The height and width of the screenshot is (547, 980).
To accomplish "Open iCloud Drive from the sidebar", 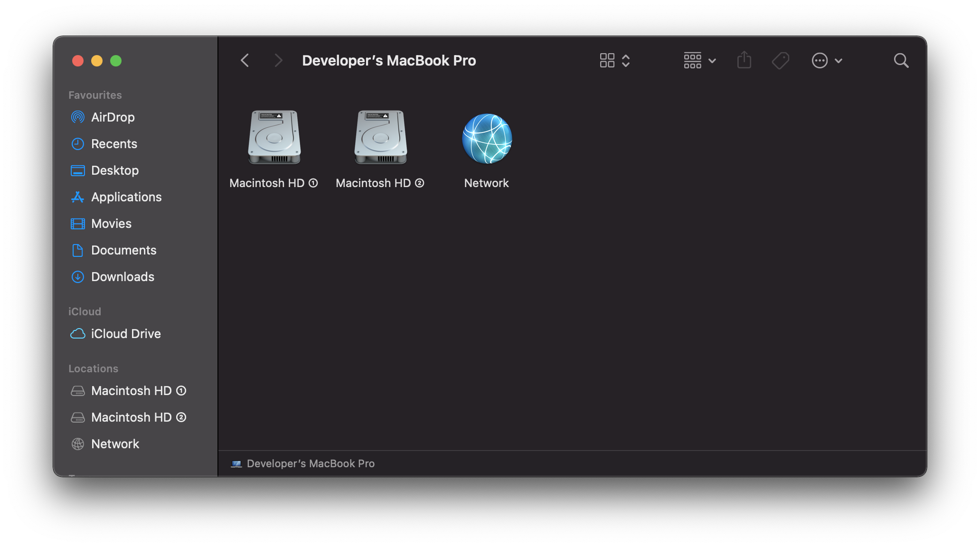I will (x=126, y=334).
